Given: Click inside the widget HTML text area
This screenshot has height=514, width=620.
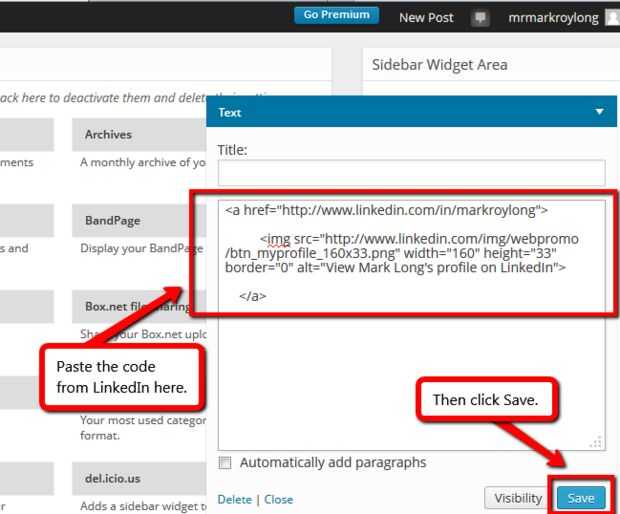Looking at the screenshot, I should pos(411,325).
